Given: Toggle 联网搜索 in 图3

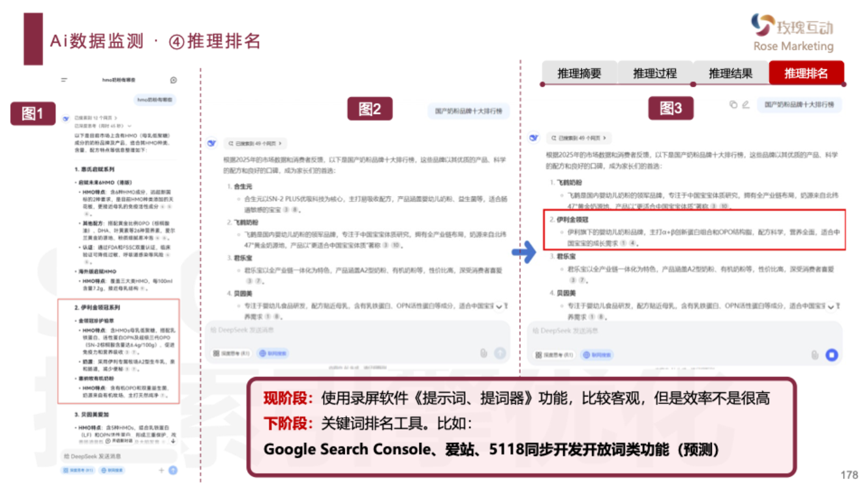Looking at the screenshot, I should [x=597, y=355].
